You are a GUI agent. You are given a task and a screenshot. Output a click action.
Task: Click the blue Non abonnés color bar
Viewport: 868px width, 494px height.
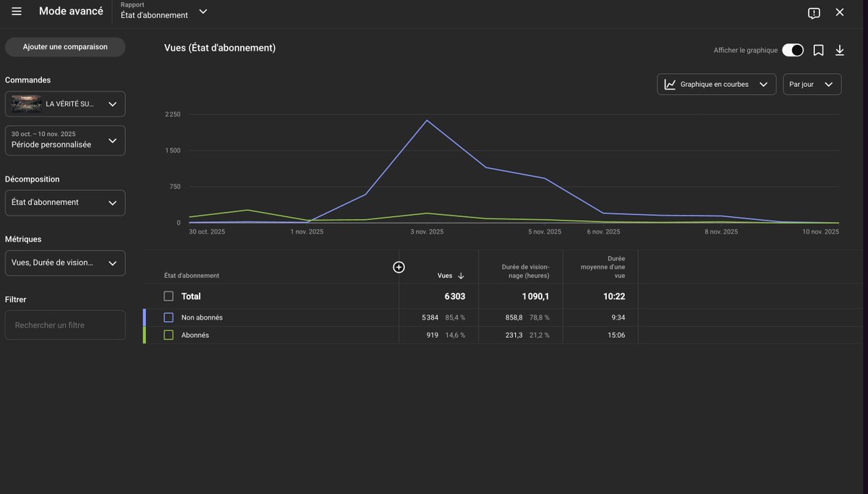145,318
